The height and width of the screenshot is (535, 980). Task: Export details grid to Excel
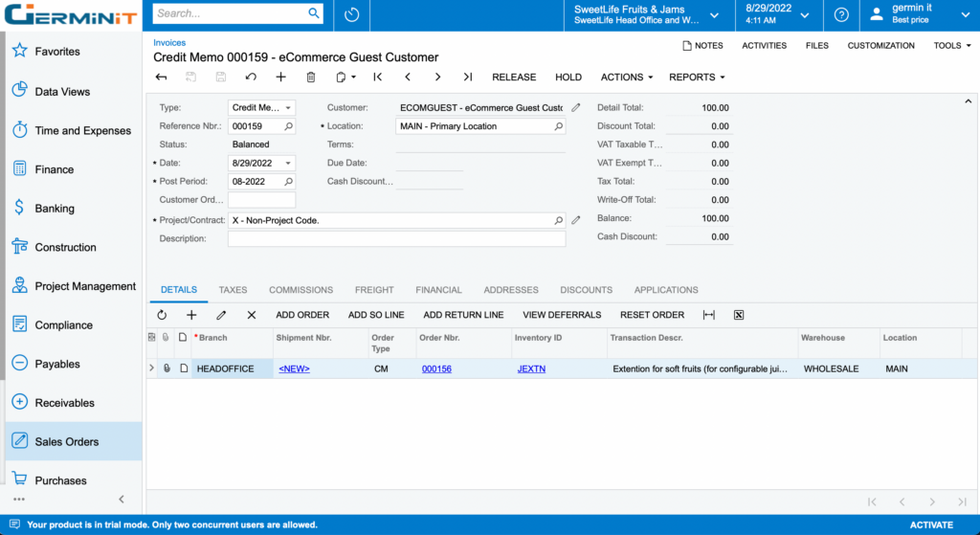tap(739, 315)
